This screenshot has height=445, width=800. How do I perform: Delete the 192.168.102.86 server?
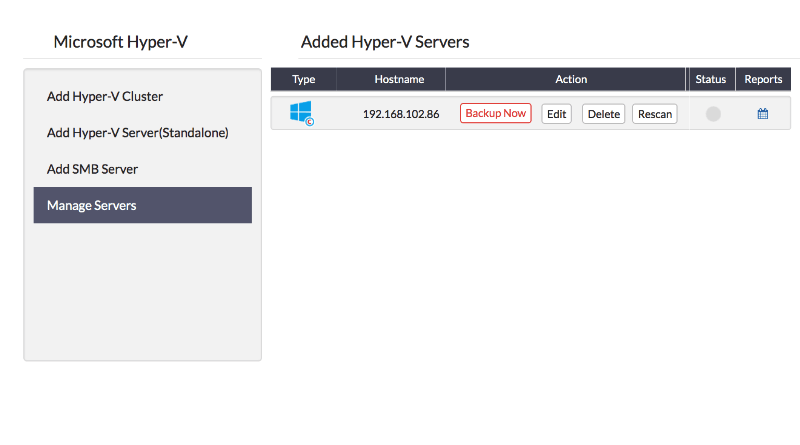coord(603,114)
